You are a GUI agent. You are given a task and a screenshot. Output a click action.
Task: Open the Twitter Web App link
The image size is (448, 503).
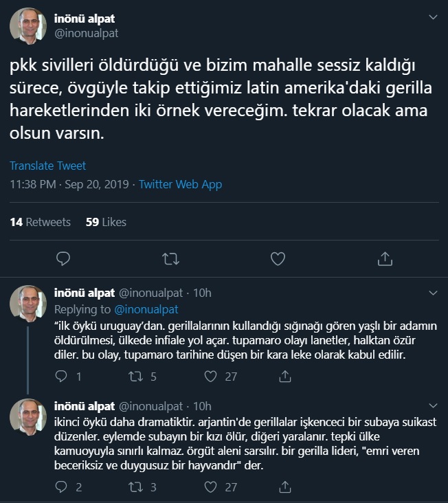[180, 184]
